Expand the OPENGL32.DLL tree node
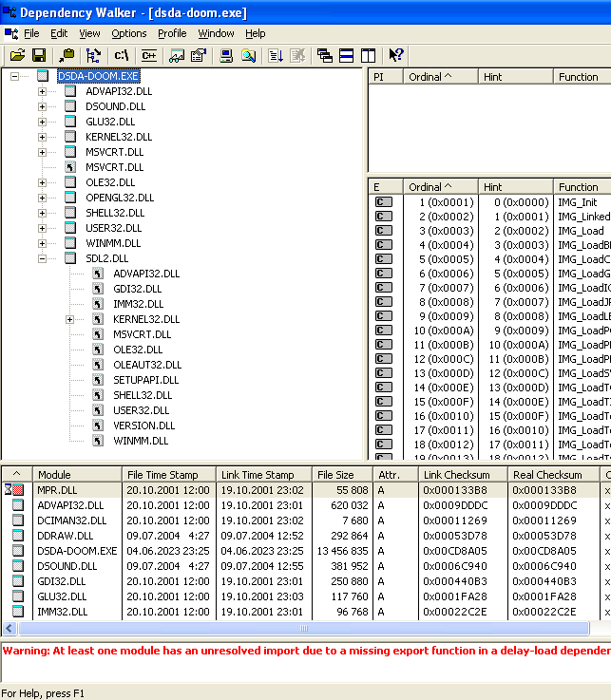 click(x=42, y=198)
